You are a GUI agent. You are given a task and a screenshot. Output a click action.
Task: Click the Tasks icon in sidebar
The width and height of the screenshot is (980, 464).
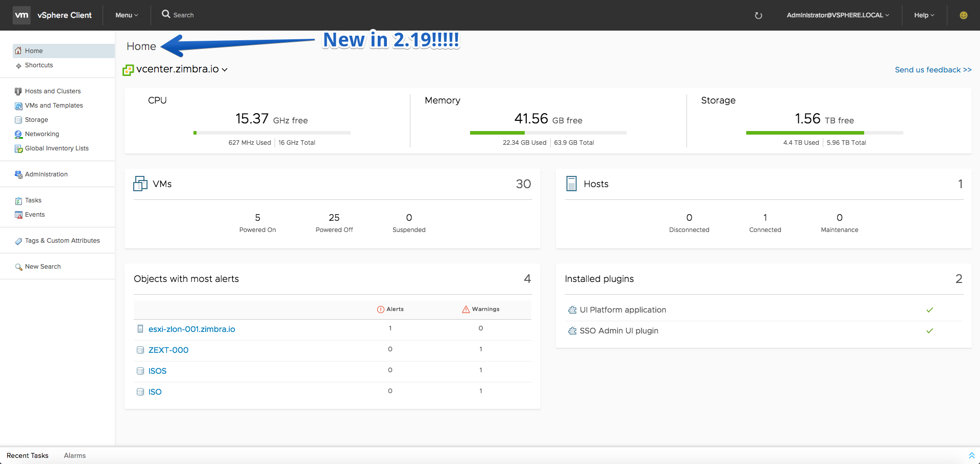(18, 200)
